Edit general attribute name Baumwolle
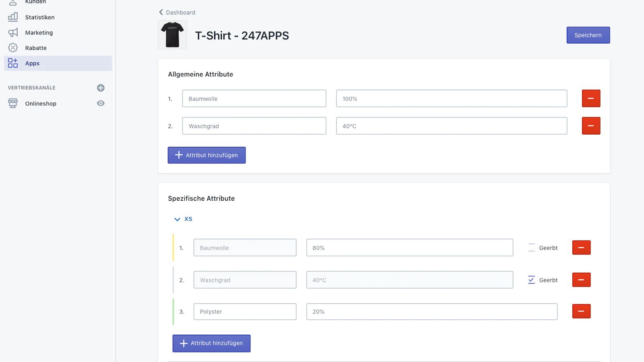 click(x=254, y=99)
